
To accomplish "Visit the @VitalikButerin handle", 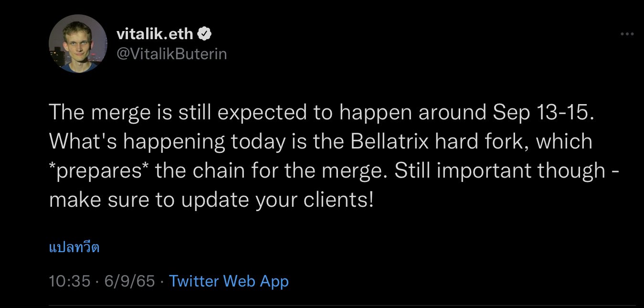I will pos(171,54).
